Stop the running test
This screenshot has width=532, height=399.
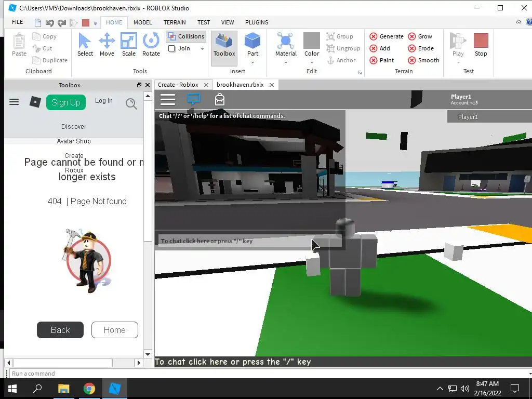coord(481,45)
